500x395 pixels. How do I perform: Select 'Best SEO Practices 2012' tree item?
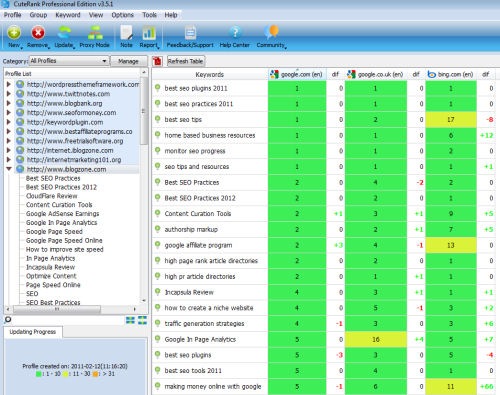[x=61, y=187]
